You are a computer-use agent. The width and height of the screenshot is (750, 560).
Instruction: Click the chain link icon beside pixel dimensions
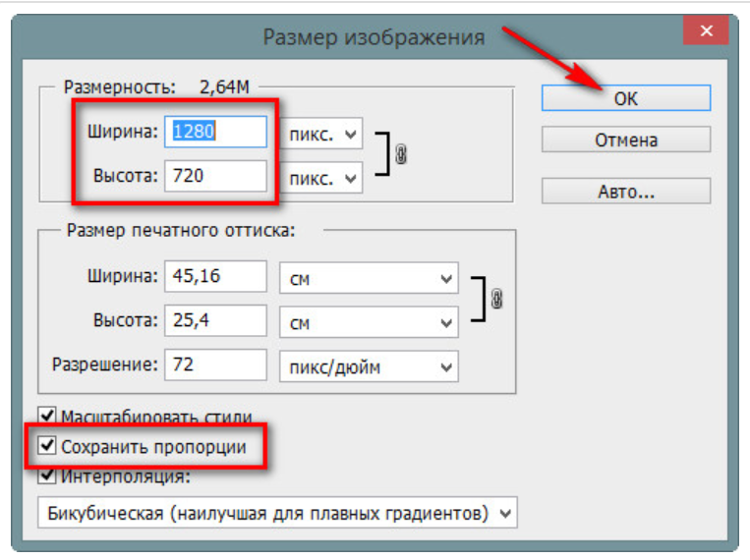(400, 154)
